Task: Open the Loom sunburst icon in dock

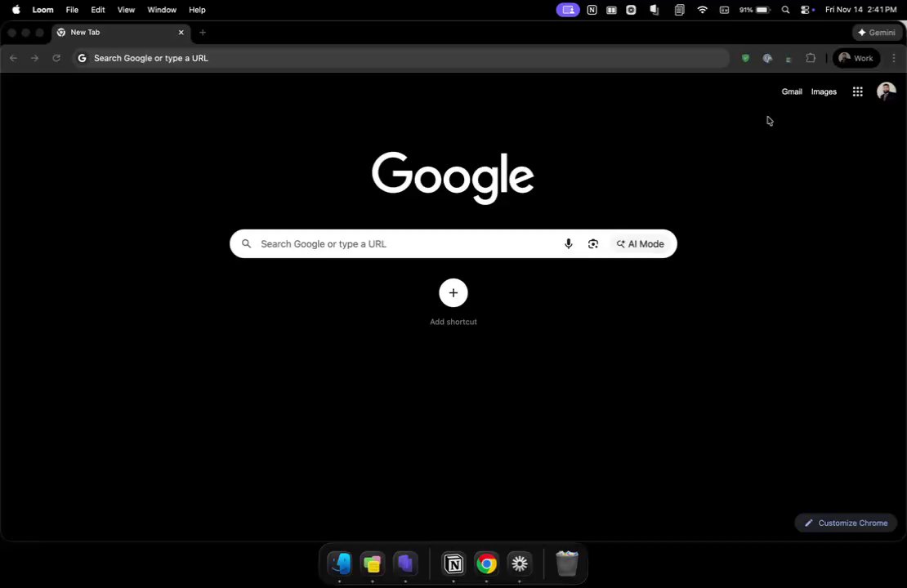Action: coord(520,563)
